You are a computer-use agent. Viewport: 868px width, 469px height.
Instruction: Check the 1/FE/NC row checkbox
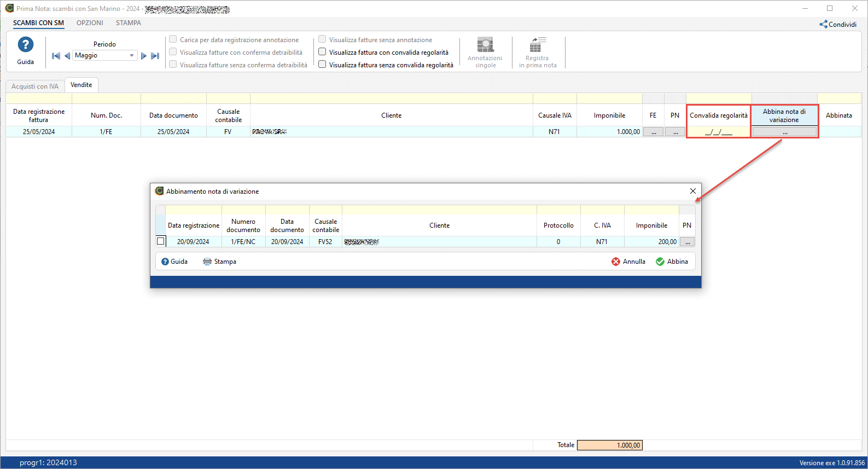click(161, 241)
